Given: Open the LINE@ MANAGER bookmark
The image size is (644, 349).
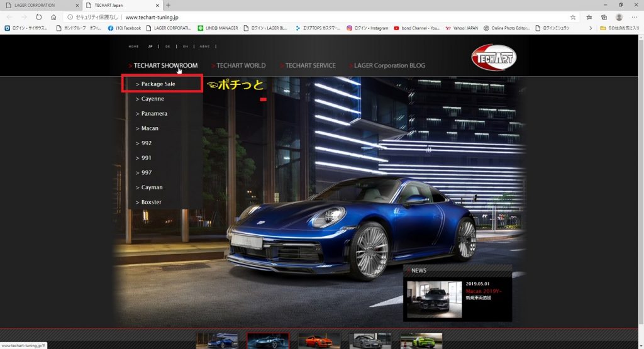Looking at the screenshot, I should (218, 28).
